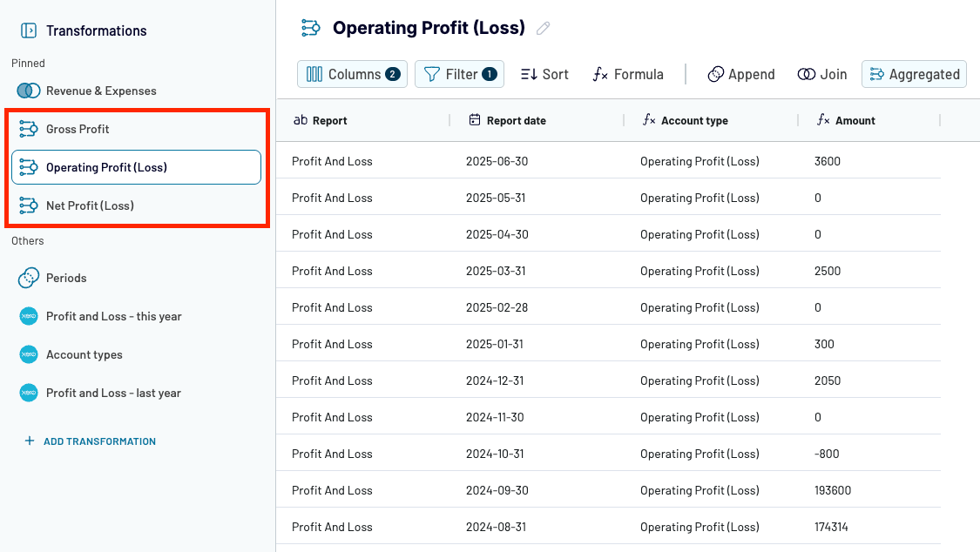The height and width of the screenshot is (552, 980).
Task: Click Xero icon for Profit and Loss - last year
Action: coord(29,393)
